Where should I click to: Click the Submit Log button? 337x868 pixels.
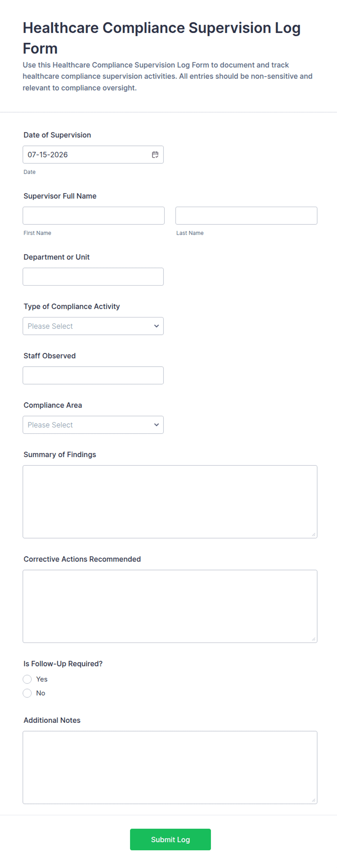(170, 839)
